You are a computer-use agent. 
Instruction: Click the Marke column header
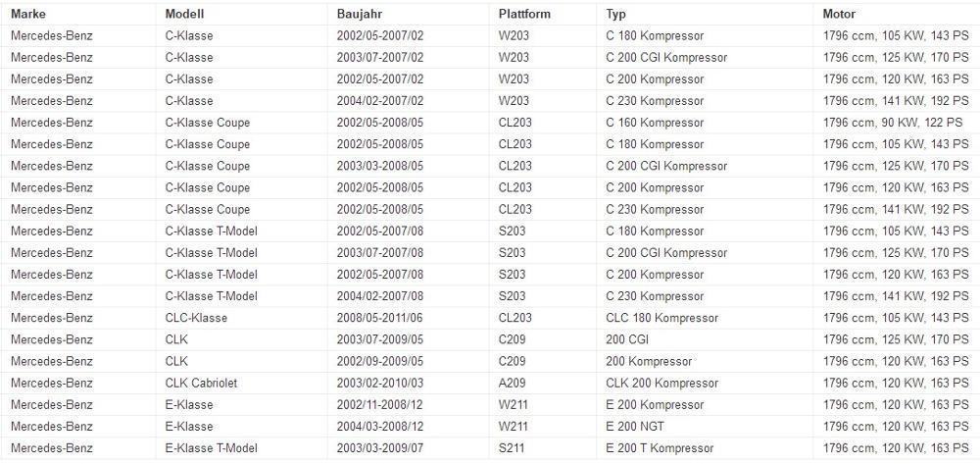[x=27, y=14]
